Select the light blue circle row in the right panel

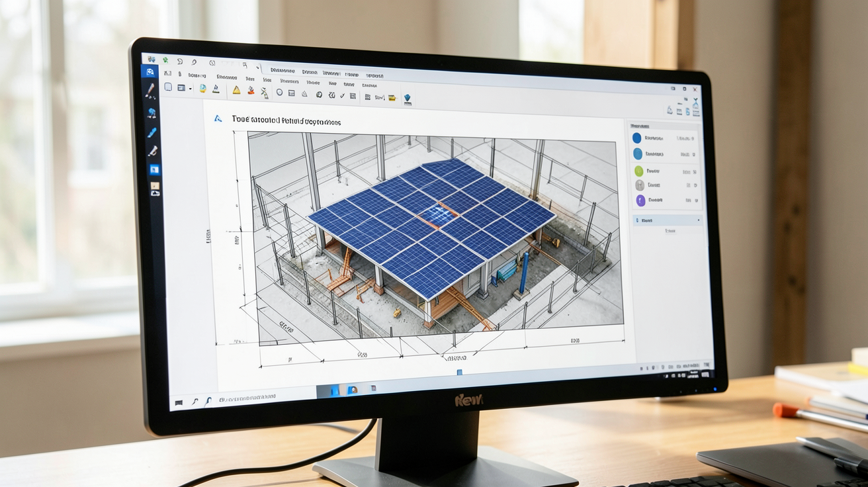coord(666,154)
